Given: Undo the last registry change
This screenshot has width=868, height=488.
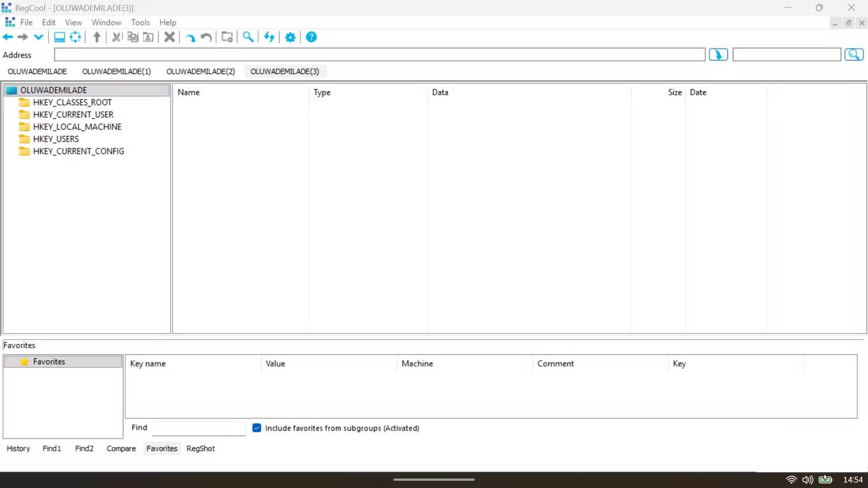Looking at the screenshot, I should tap(206, 37).
